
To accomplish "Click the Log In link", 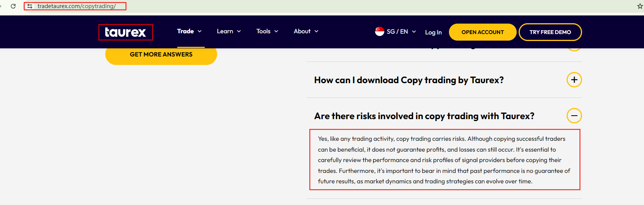I will tap(433, 32).
